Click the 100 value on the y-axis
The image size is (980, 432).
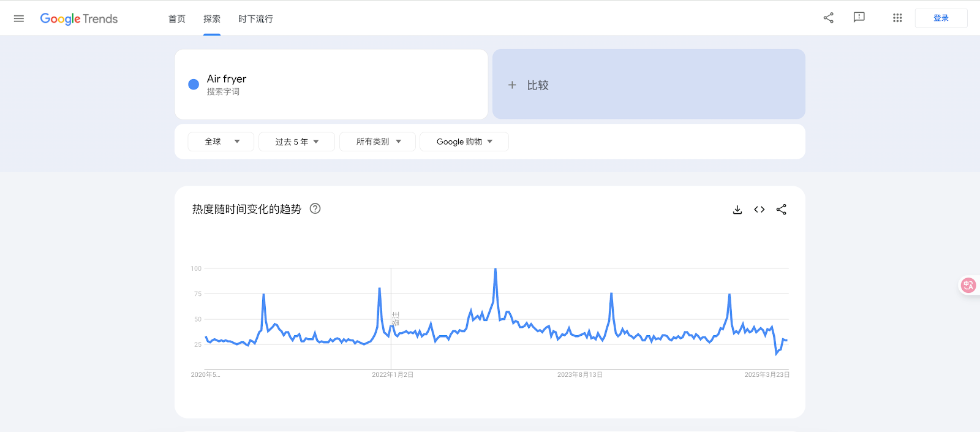click(196, 268)
